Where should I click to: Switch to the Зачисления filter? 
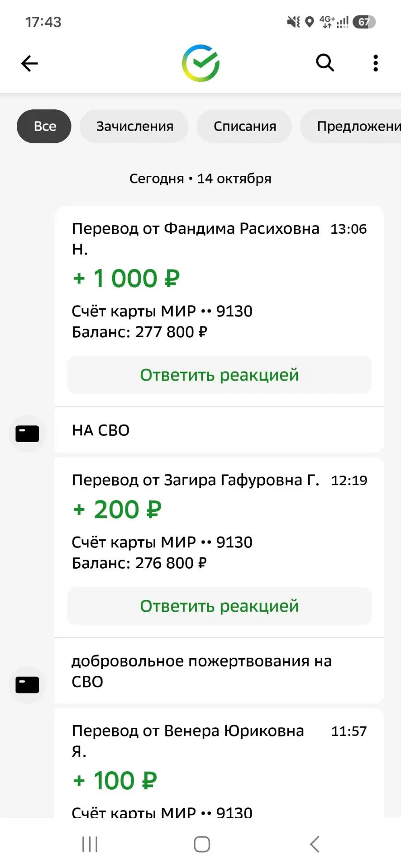[x=134, y=126]
